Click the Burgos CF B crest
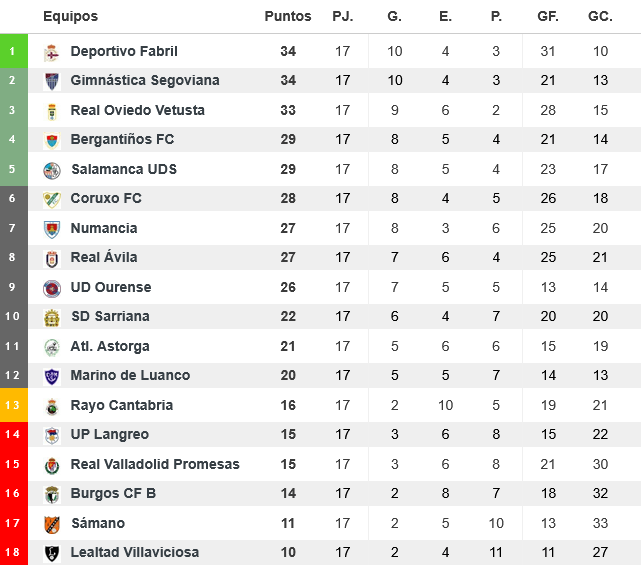 [x=52, y=494]
